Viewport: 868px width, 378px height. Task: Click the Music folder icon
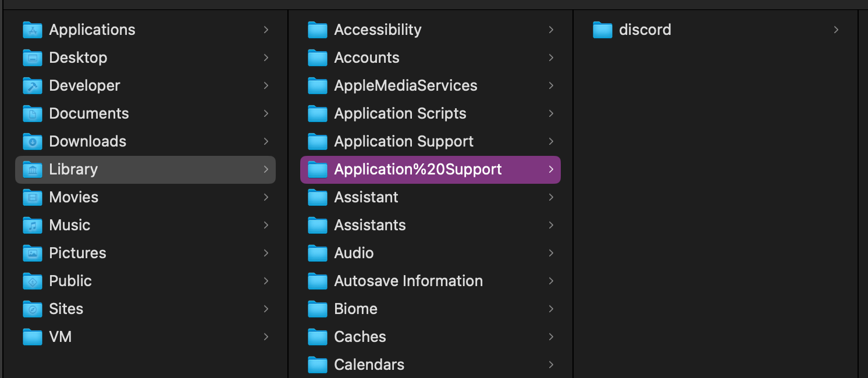tap(33, 225)
